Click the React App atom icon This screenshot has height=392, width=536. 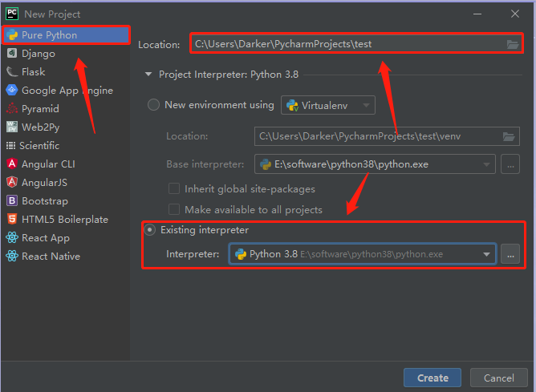tap(12, 237)
